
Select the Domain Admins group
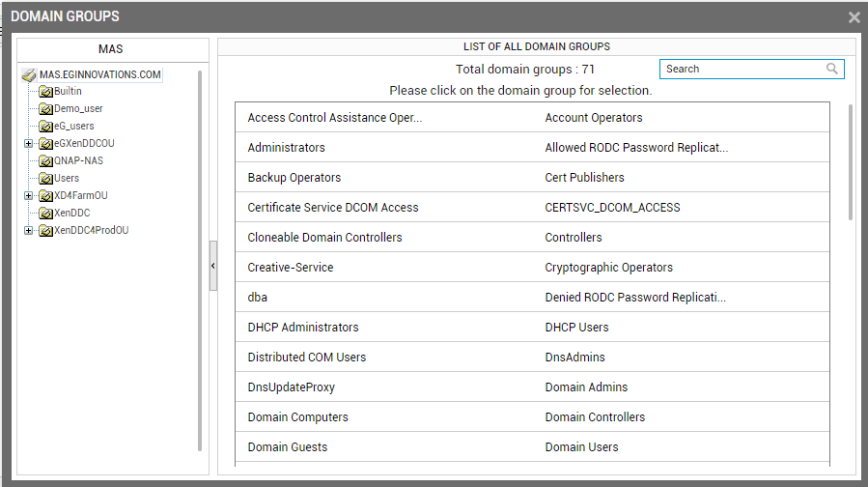(x=586, y=387)
